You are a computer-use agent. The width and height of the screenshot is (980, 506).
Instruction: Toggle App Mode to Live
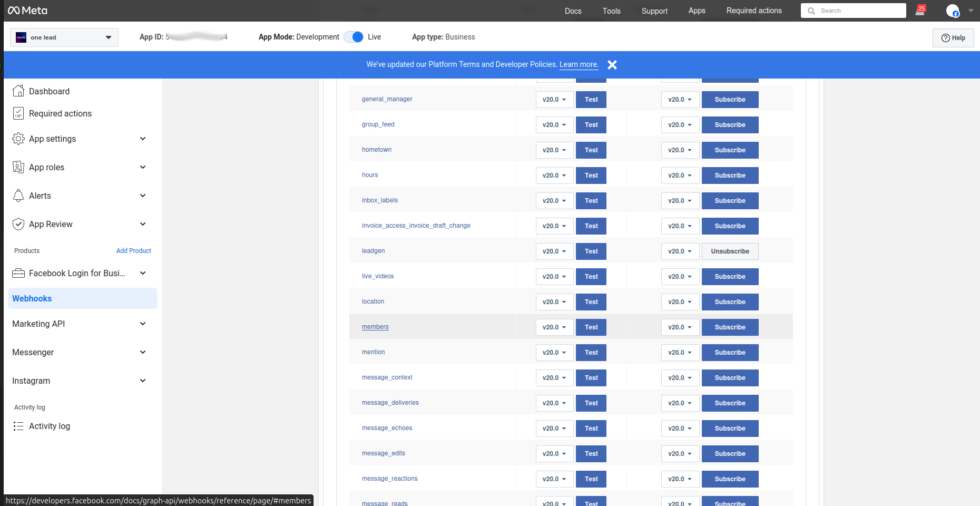(x=354, y=37)
